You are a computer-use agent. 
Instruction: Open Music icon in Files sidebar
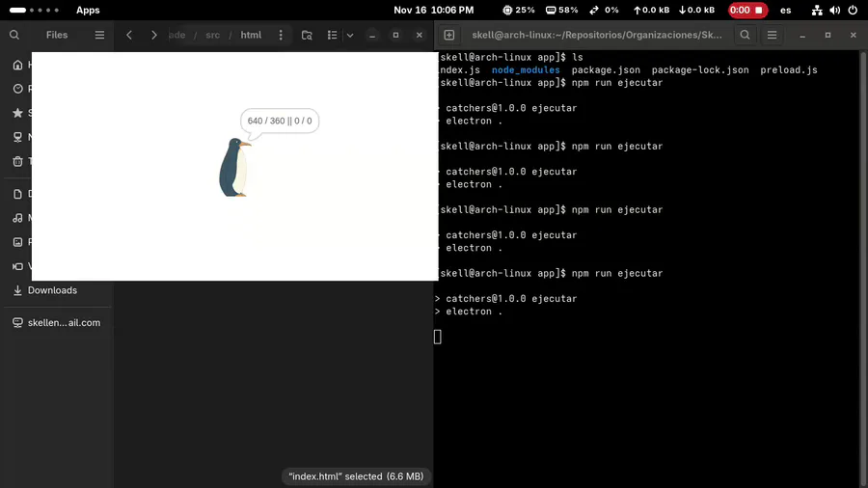17,218
